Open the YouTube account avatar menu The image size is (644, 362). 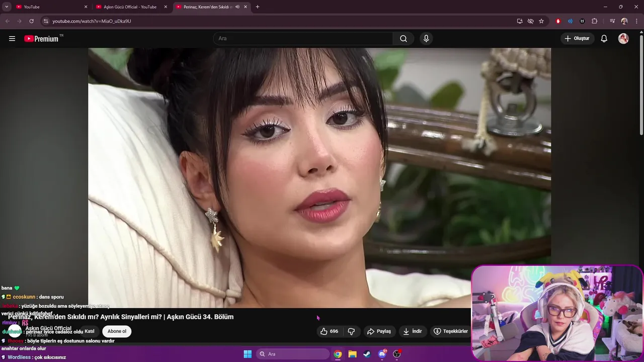[x=623, y=39]
